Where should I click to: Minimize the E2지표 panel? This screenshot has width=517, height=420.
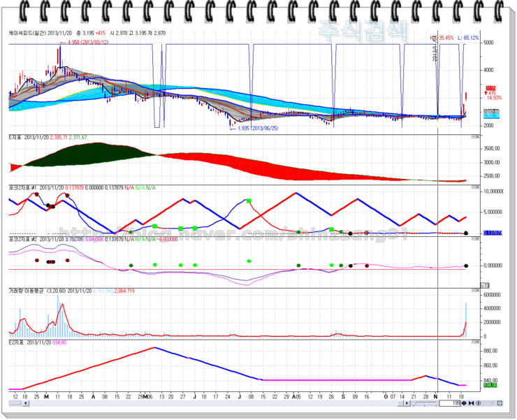[474, 342]
